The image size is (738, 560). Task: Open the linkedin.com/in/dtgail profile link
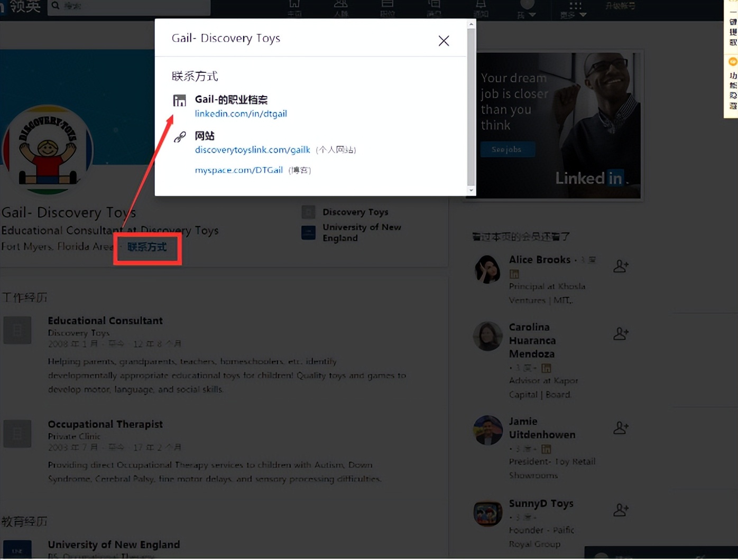click(x=241, y=114)
